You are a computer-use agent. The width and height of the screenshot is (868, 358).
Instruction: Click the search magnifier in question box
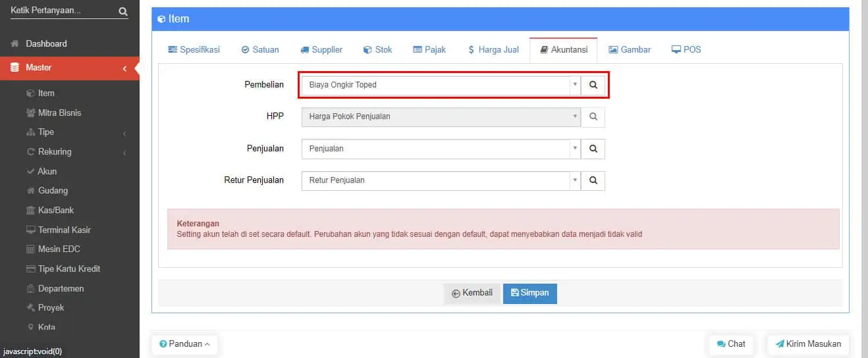pos(123,11)
